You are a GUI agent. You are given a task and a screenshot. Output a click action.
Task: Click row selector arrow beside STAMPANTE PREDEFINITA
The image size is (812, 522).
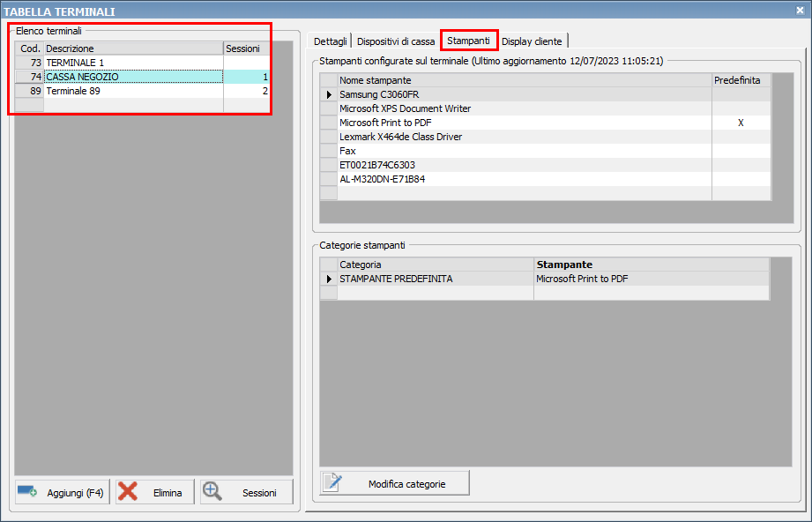329,279
